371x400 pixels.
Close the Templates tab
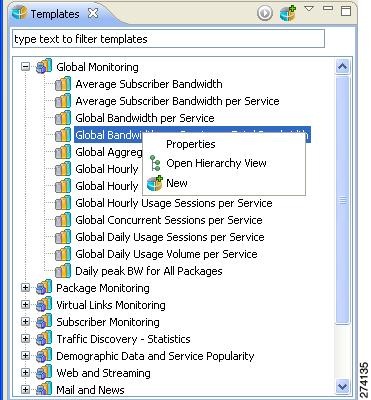[93, 14]
